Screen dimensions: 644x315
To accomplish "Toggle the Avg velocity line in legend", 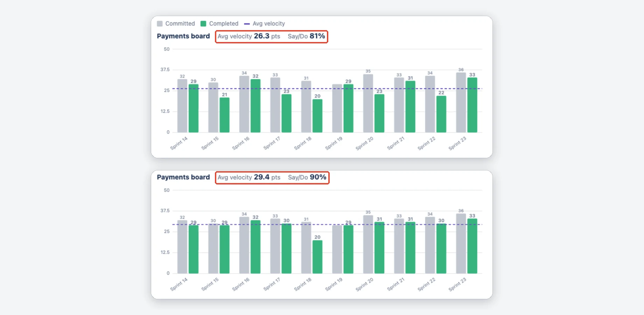I will pyautogui.click(x=265, y=23).
